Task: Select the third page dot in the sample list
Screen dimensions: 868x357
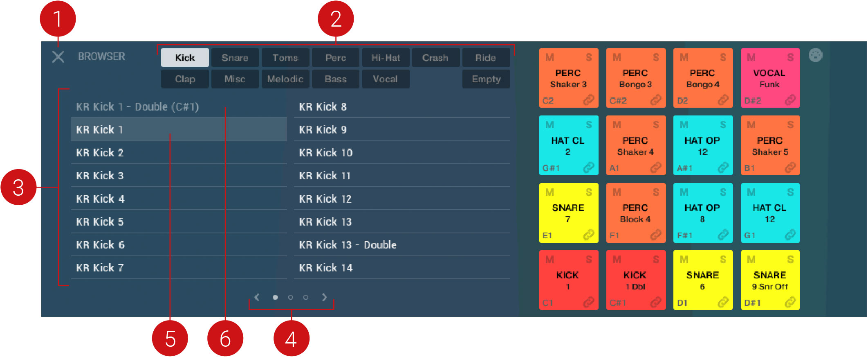Action: 306,297
